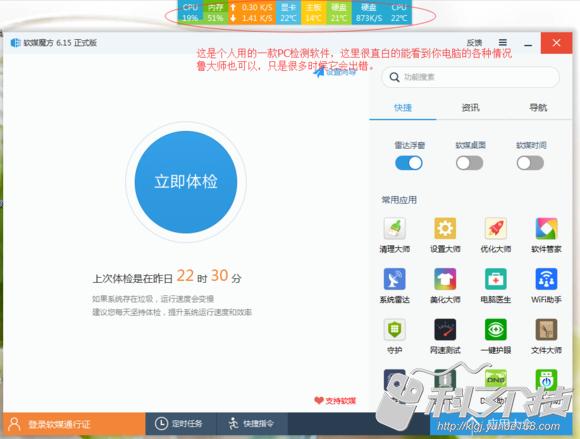Toggle off the 雷达浮窗 switch
Screen dimensions: 580x439
[x=409, y=163]
